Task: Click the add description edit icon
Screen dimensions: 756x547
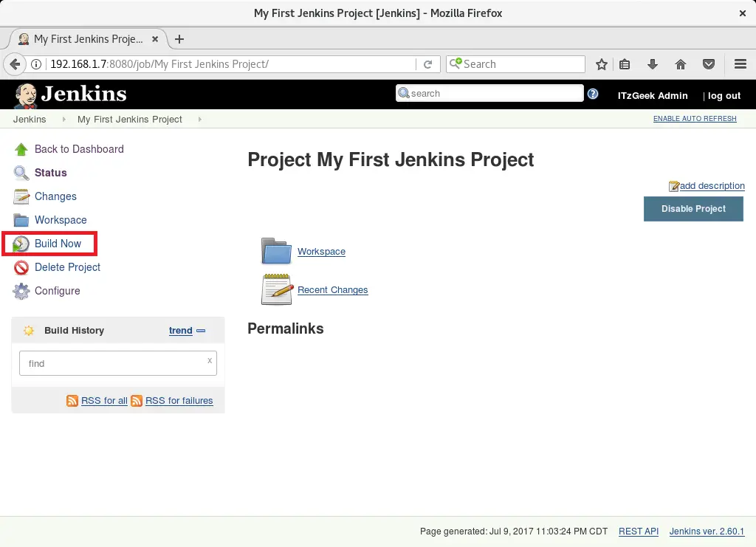Action: pos(673,186)
